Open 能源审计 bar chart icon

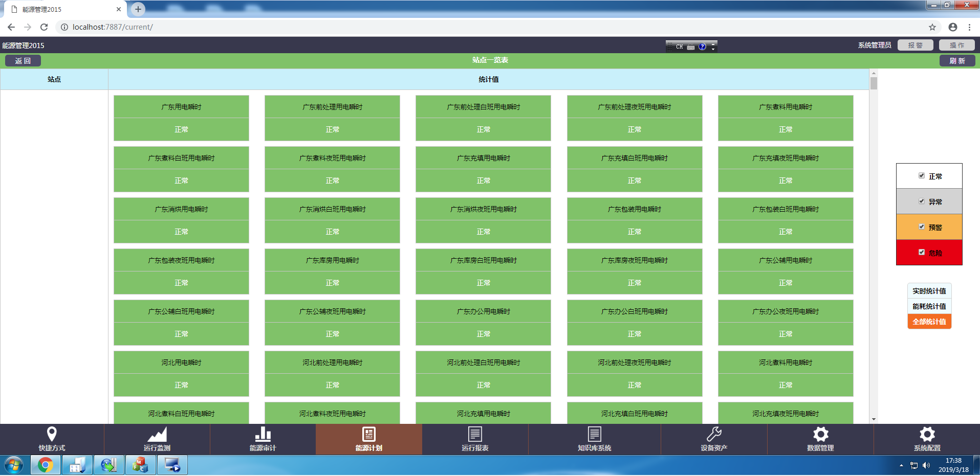click(263, 434)
